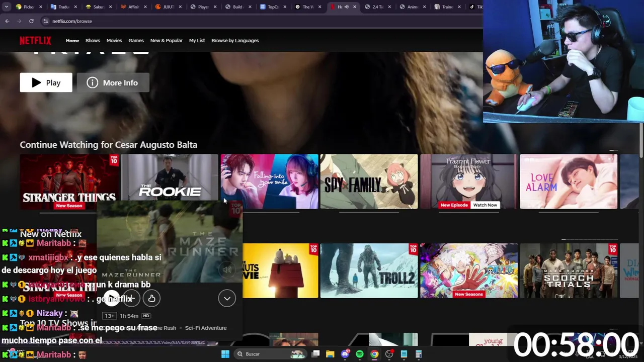Open New & Popular
The width and height of the screenshot is (644, 362).
(166, 41)
